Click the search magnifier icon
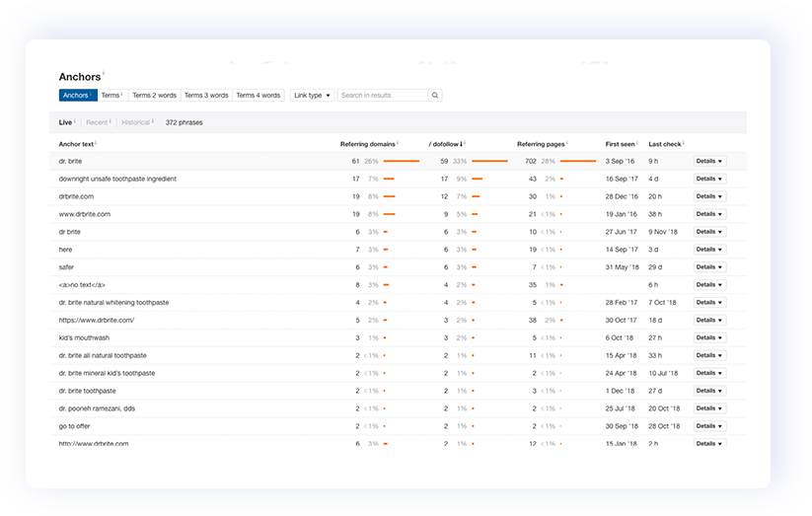812x516 pixels. click(435, 96)
